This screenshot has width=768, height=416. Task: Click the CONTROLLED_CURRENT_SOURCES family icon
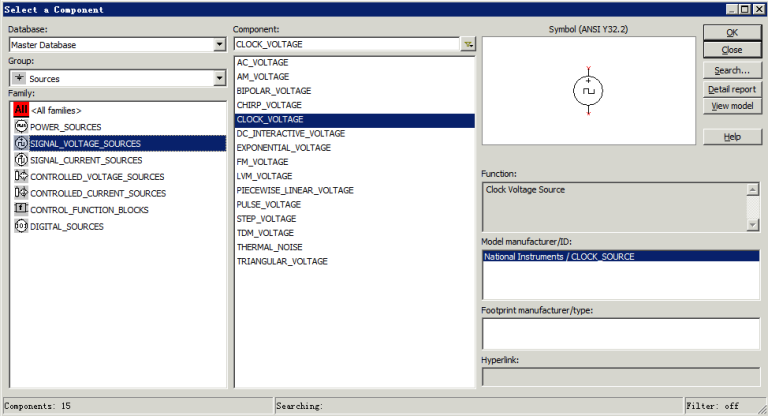(x=20, y=193)
